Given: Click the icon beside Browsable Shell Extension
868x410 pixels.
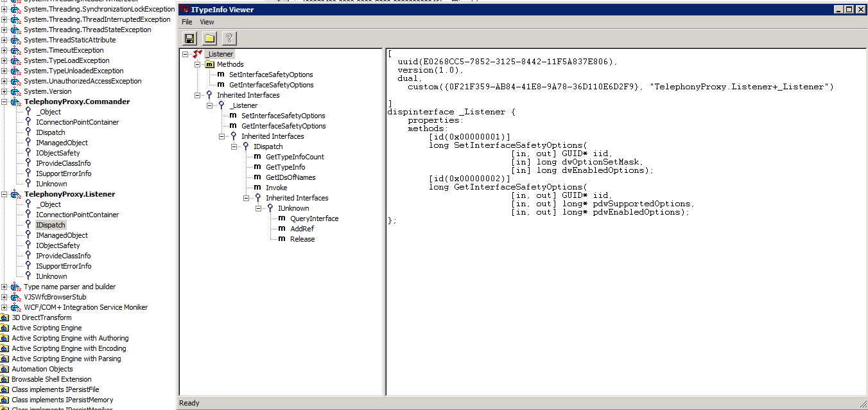Looking at the screenshot, I should pyautogui.click(x=5, y=379).
